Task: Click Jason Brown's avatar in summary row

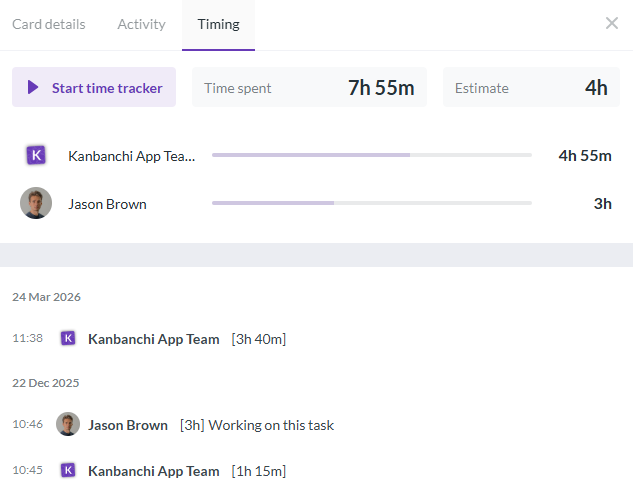Action: coord(36,203)
